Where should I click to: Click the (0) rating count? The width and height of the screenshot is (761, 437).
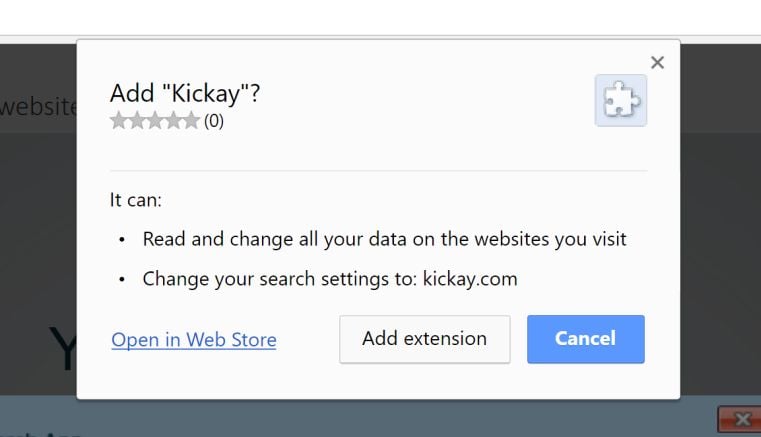[x=214, y=121]
